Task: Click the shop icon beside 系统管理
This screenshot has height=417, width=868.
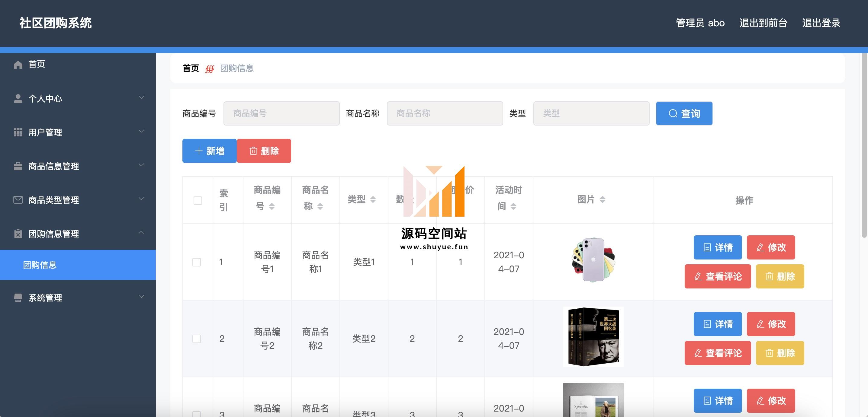Action: coord(18,298)
